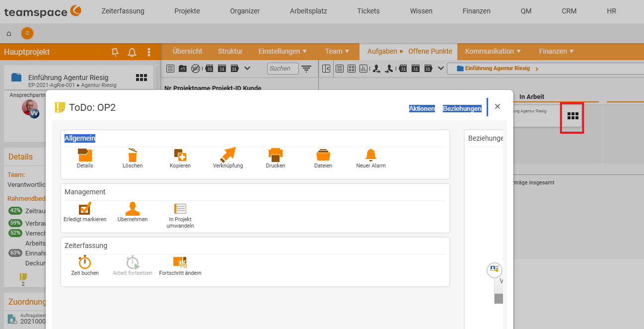
Task: Open Wissen in the top menu
Action: (x=421, y=11)
